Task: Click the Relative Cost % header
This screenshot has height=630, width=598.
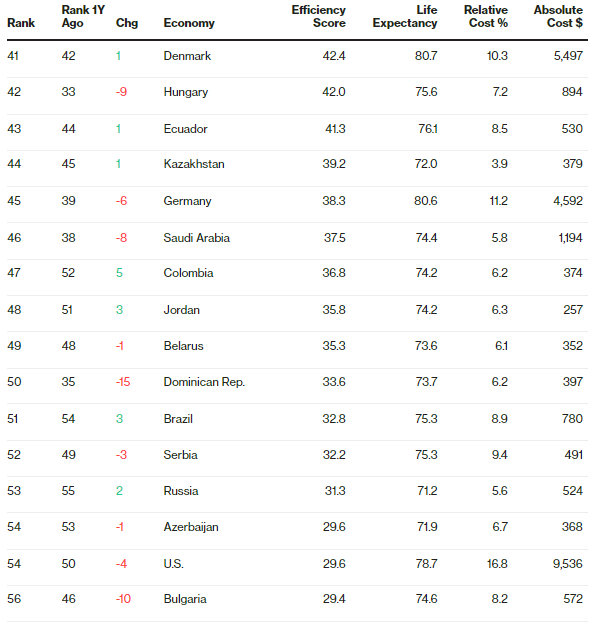Action: click(x=485, y=16)
